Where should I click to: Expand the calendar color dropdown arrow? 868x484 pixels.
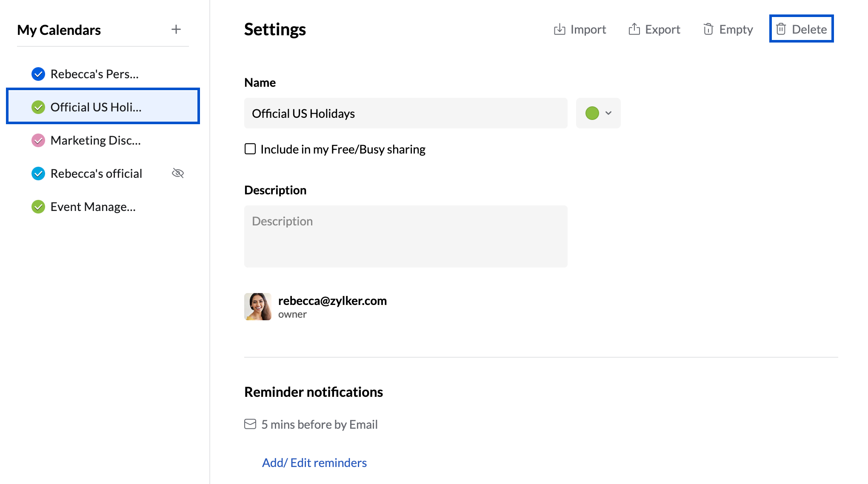pos(608,113)
